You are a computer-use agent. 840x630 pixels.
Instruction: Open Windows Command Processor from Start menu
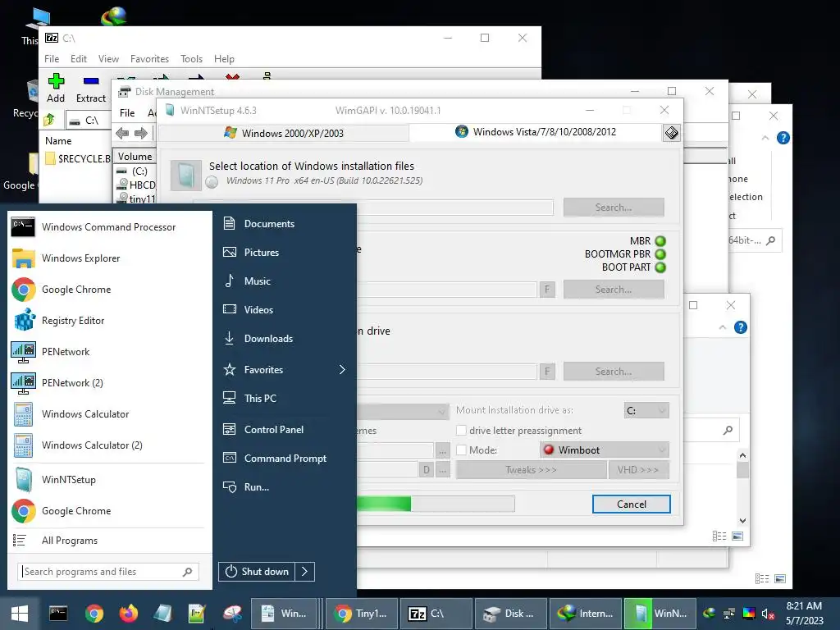click(109, 227)
